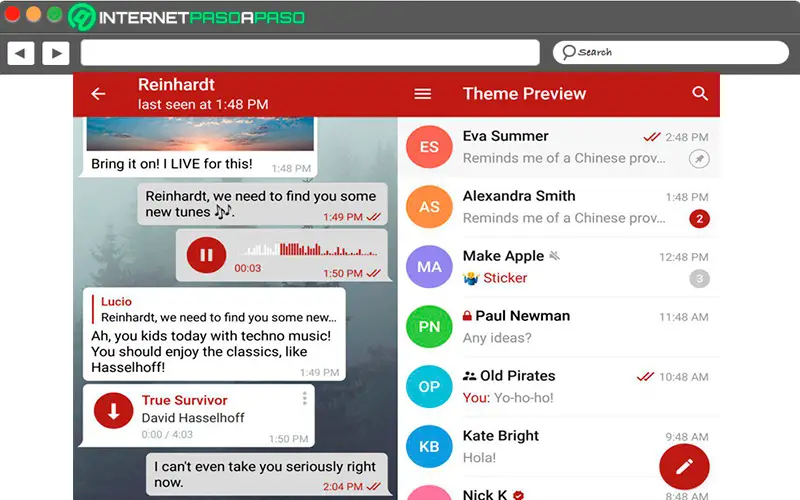Click the red Sticker label

505,278
